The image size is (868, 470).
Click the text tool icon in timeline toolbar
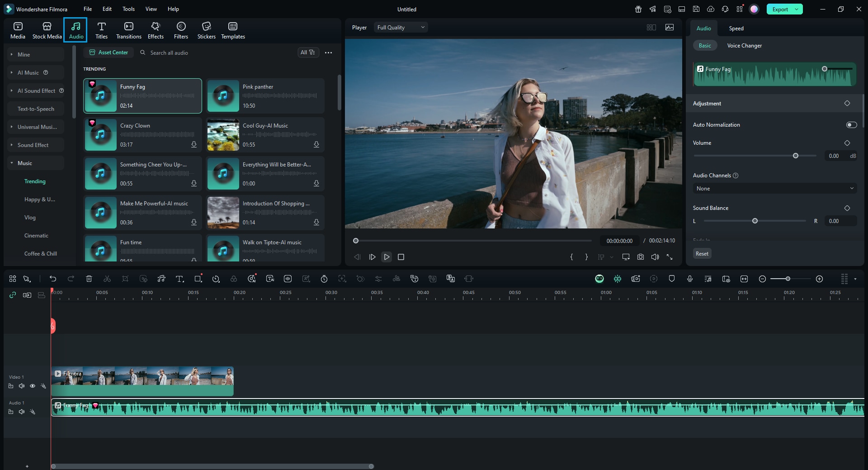coord(179,279)
